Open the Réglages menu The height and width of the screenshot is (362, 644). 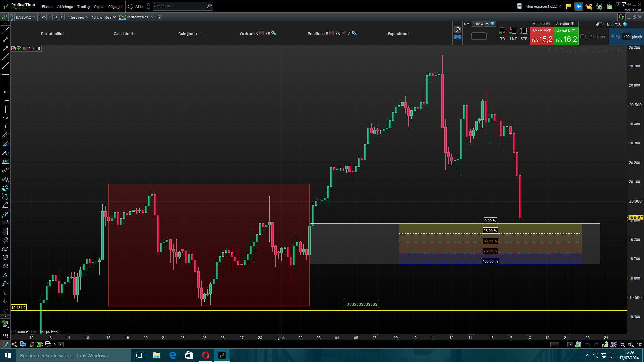click(x=116, y=7)
